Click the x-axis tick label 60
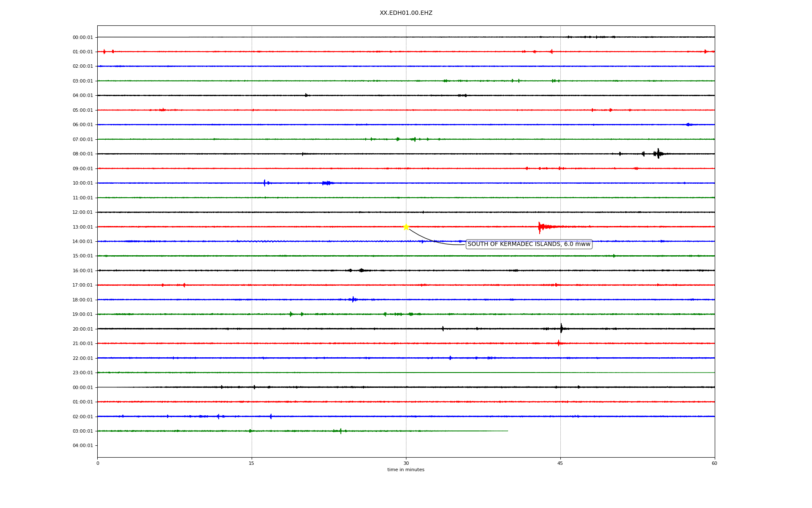Image resolution: width=812 pixels, height=508 pixels. tap(714, 463)
